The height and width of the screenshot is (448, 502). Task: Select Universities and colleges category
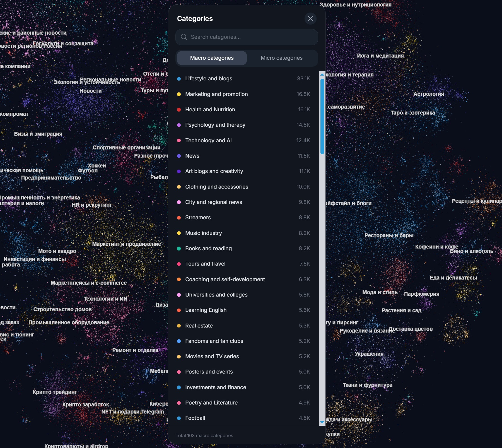click(244, 295)
